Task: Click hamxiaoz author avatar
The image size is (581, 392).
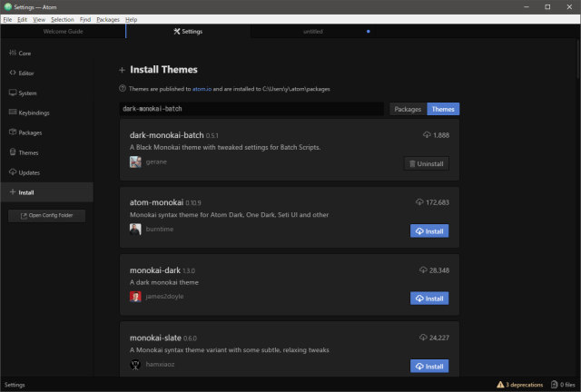Action: [135, 365]
